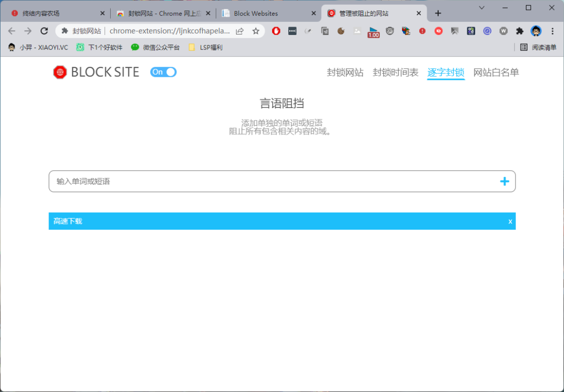Reload the page with the refresh icon
Image resolution: width=564 pixels, height=392 pixels.
(44, 31)
